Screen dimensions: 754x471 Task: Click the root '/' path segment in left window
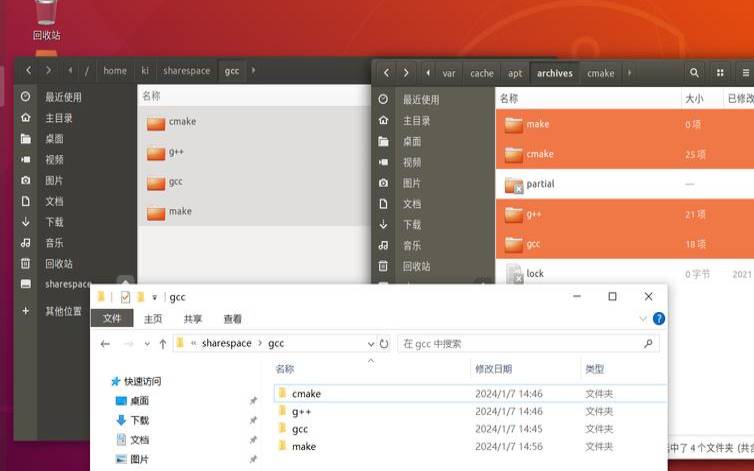pyautogui.click(x=87, y=71)
